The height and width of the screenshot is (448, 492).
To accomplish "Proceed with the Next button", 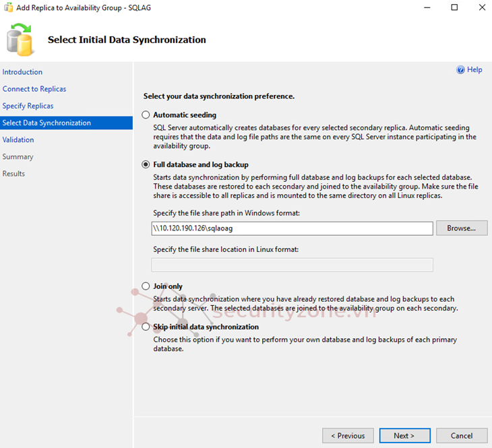I will pyautogui.click(x=404, y=436).
